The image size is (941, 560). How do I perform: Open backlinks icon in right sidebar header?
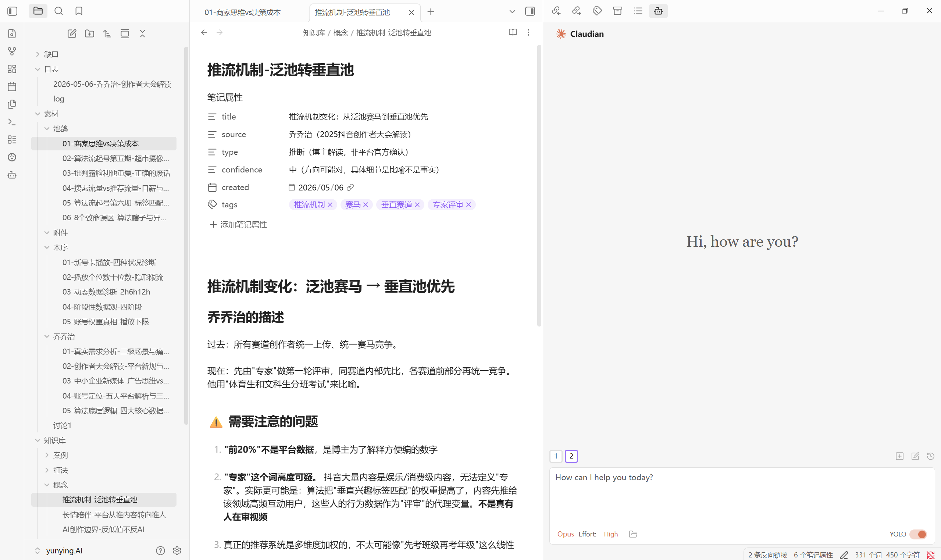(556, 11)
